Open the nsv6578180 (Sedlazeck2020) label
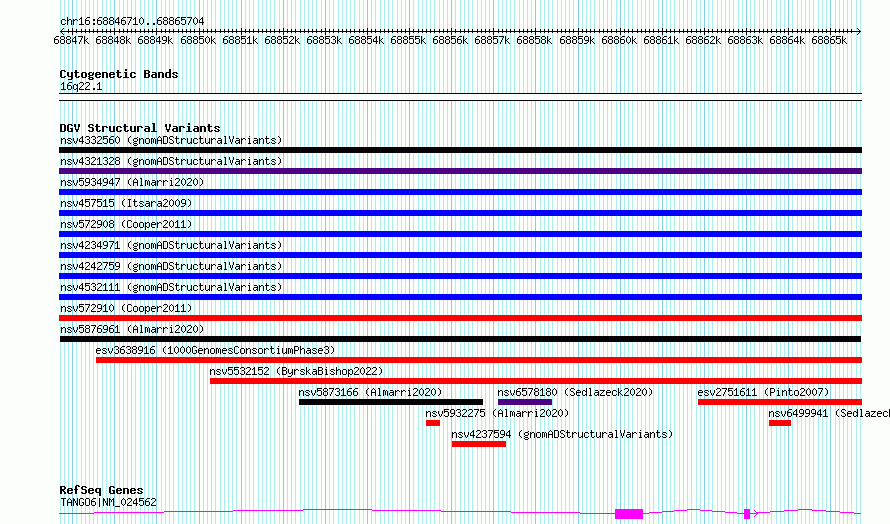 point(575,392)
